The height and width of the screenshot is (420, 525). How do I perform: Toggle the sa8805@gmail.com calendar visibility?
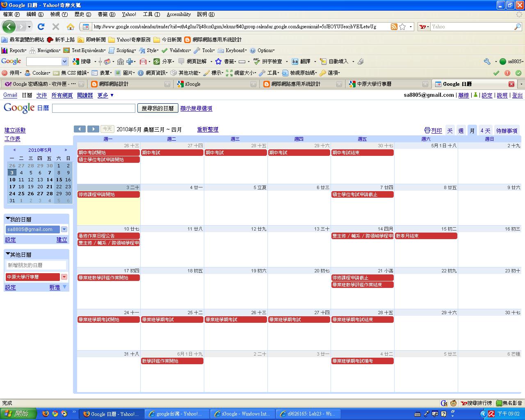pos(32,229)
